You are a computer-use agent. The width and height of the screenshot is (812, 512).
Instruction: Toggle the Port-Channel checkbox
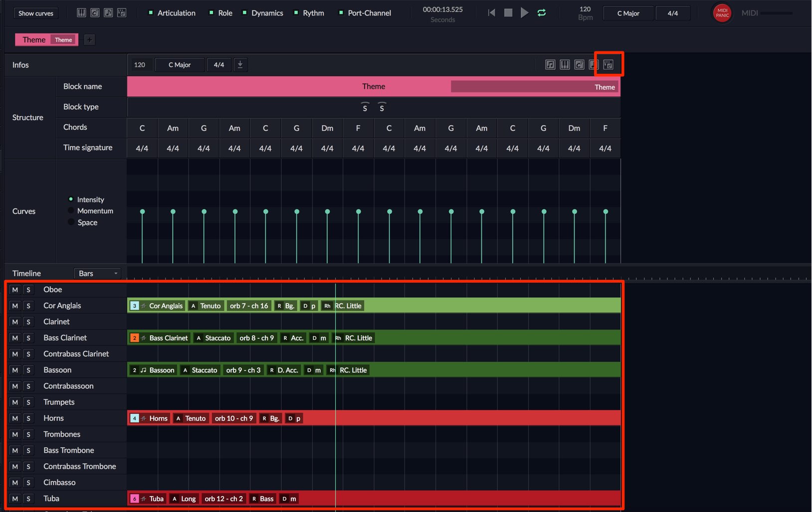point(341,12)
